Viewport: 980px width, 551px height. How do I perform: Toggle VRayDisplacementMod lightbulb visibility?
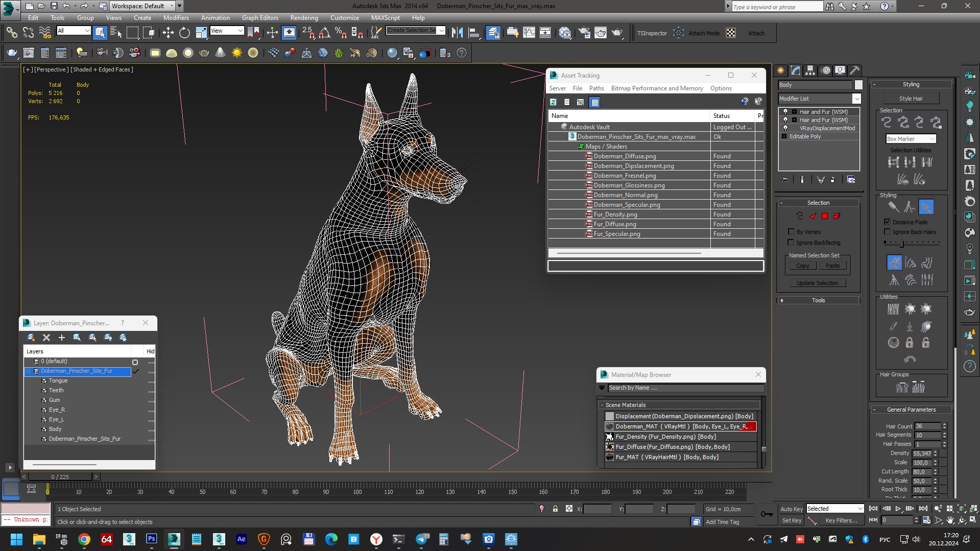[x=785, y=128]
